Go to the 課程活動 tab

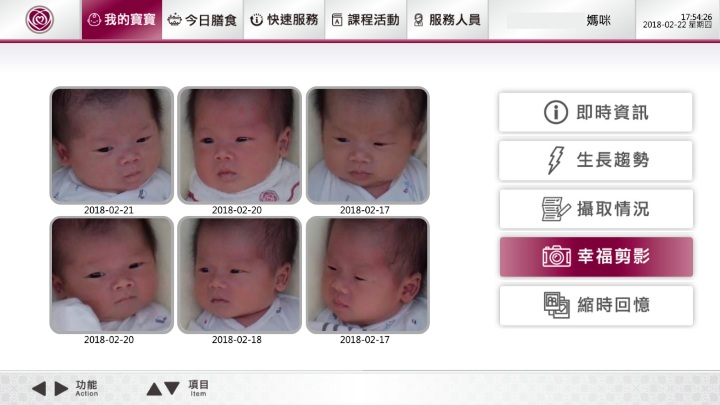(x=366, y=20)
